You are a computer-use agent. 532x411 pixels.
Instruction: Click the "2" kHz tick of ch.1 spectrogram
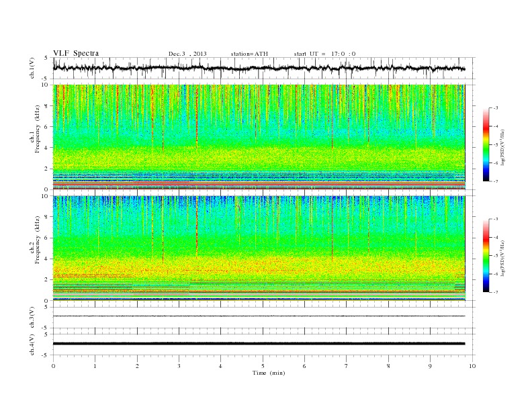click(46, 169)
